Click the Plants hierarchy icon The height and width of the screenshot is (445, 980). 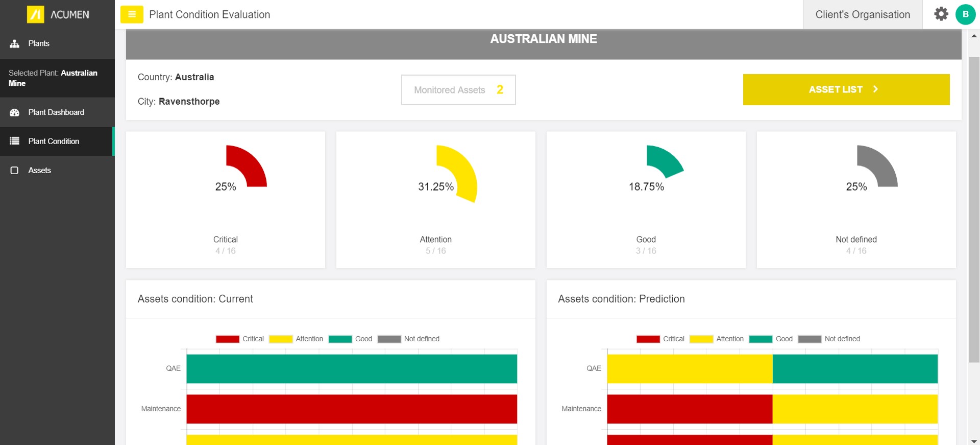tap(15, 43)
